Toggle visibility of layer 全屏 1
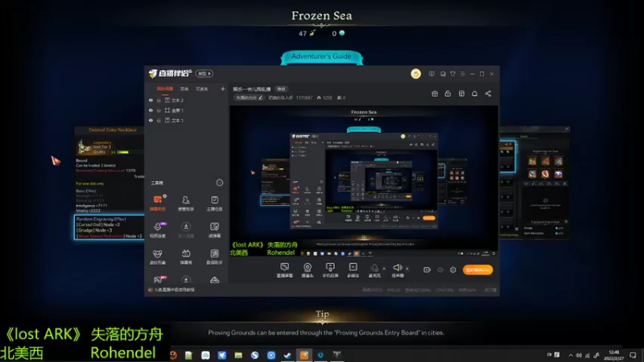Viewport: 644px width, 362px height. coord(151,110)
